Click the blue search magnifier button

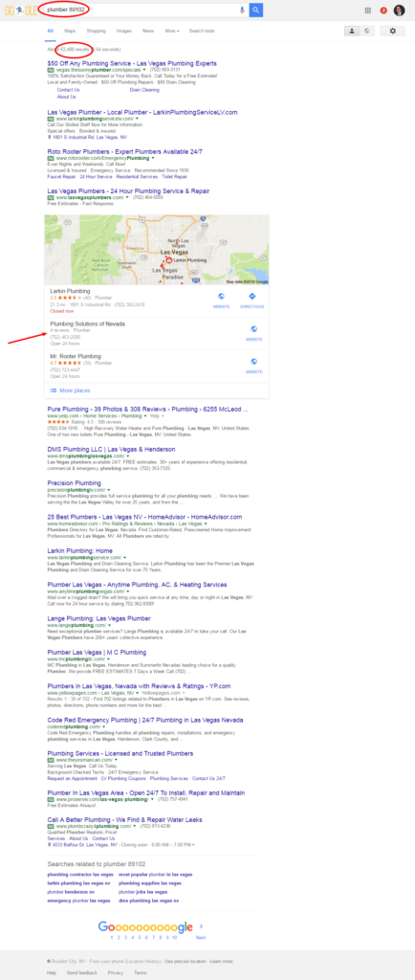tap(256, 10)
